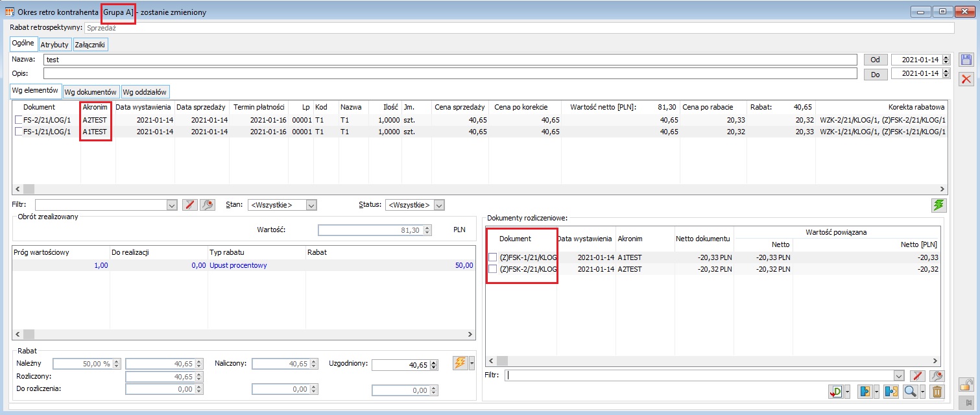Clear the upper filter with red funnel icon
The height and width of the screenshot is (415, 980).
[x=190, y=205]
